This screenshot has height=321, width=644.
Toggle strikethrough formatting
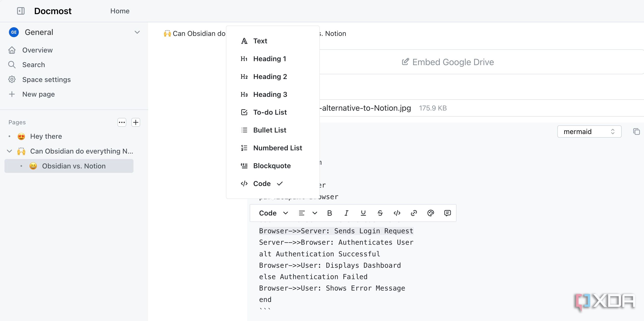[380, 213]
